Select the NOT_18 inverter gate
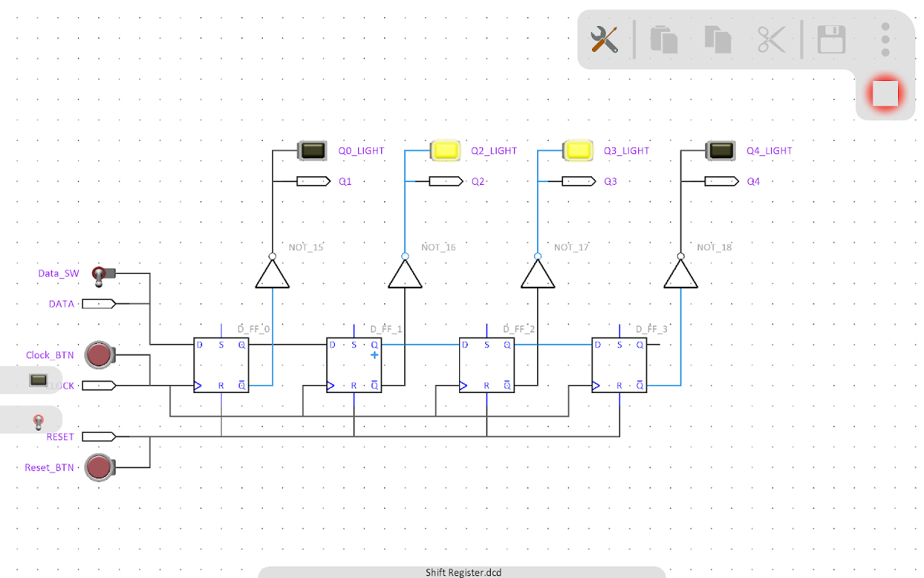Image resolution: width=924 pixels, height=578 pixels. pyautogui.click(x=680, y=275)
